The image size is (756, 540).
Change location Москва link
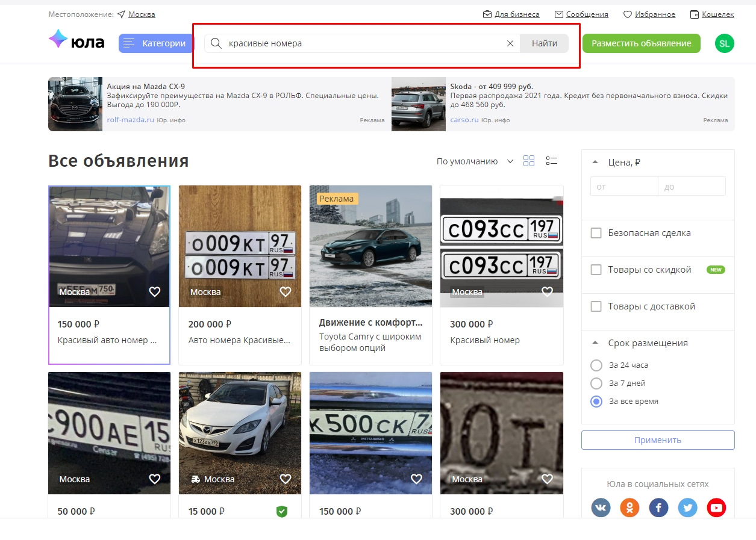(142, 14)
